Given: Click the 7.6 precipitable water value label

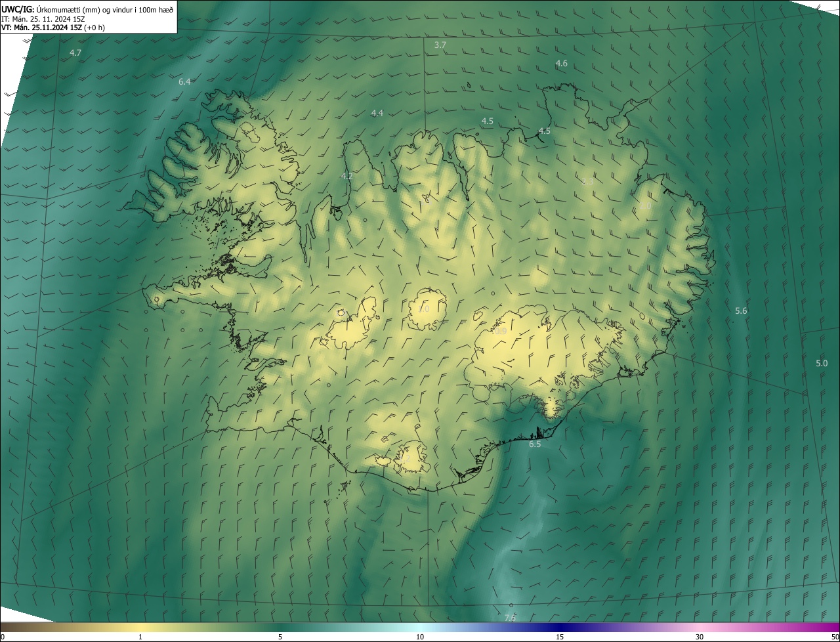Looking at the screenshot, I should (510, 618).
